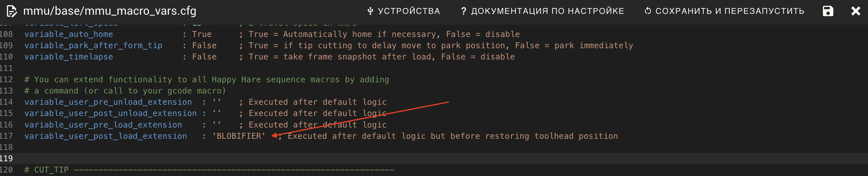Image resolution: width=868 pixels, height=176 pixels.
Task: Click the question mark documentation icon
Action: (464, 11)
